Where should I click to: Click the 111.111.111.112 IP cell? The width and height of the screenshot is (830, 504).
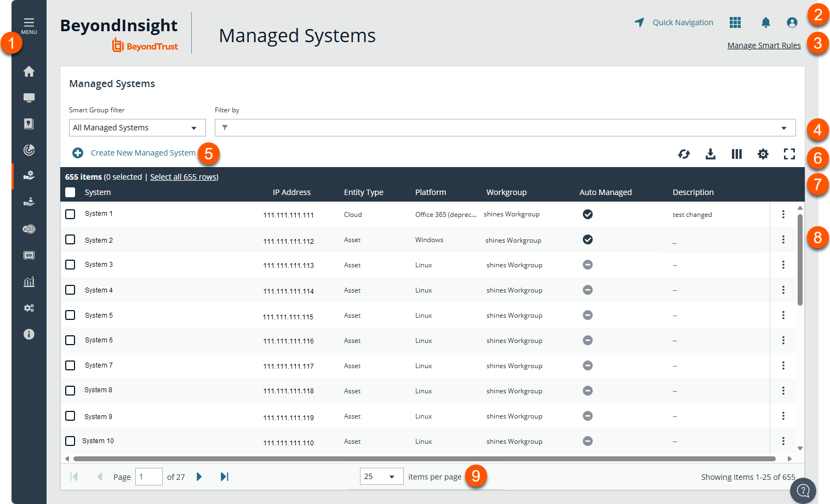pyautogui.click(x=288, y=241)
